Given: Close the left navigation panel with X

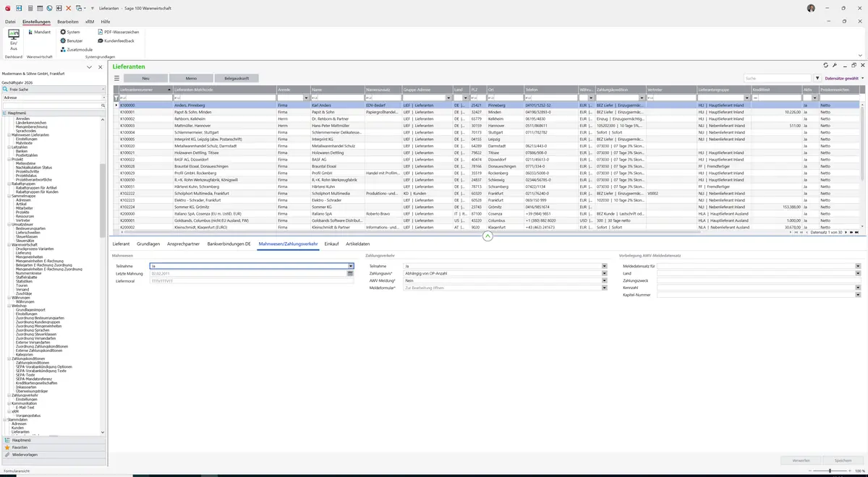Looking at the screenshot, I should pyautogui.click(x=99, y=66).
